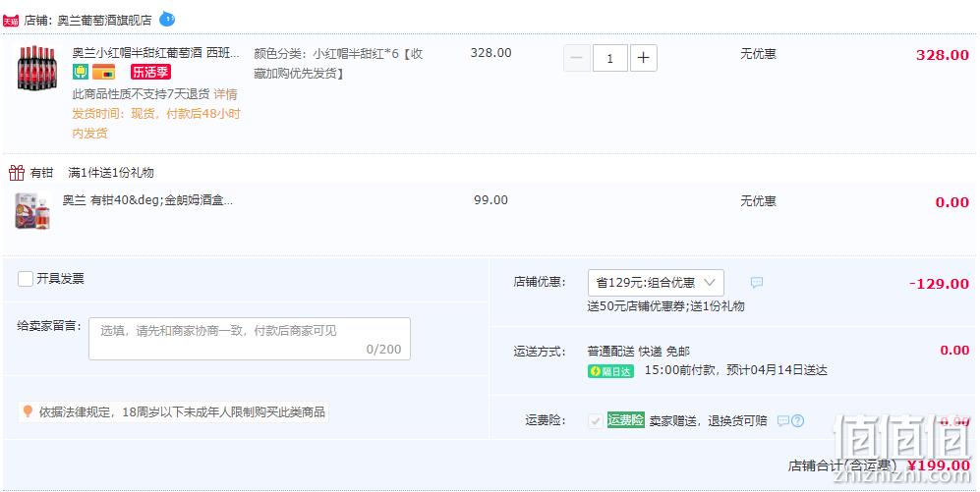980x492 pixels.
Task: Click the 18周岁以下未成年人 legal notice text
Action: point(183,412)
